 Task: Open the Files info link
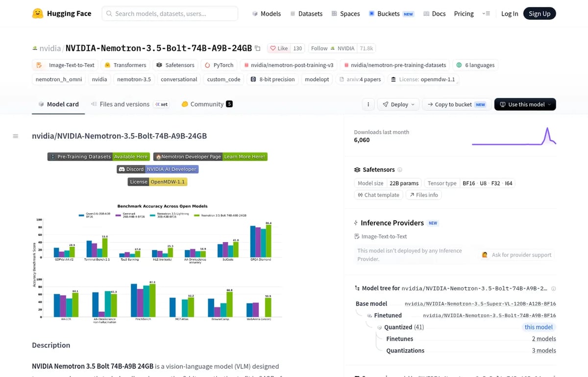(x=424, y=195)
